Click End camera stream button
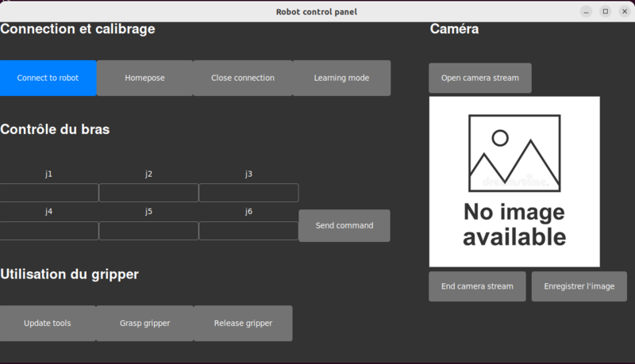 [477, 286]
